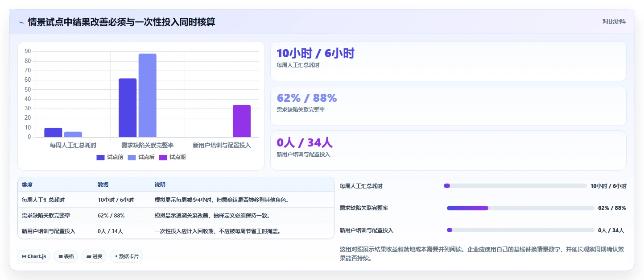Click the 试点期 purple legend box
The height and width of the screenshot is (280, 644).
(x=163, y=157)
